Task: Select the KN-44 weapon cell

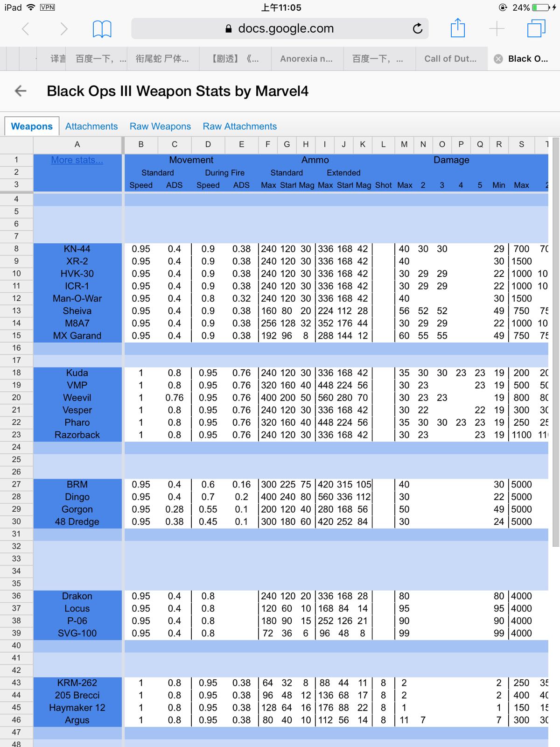Action: click(77, 249)
